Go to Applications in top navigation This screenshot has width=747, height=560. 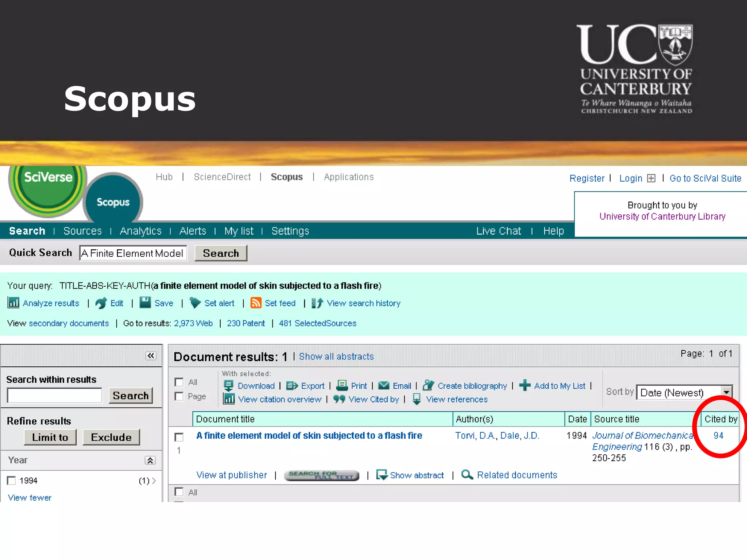click(349, 177)
